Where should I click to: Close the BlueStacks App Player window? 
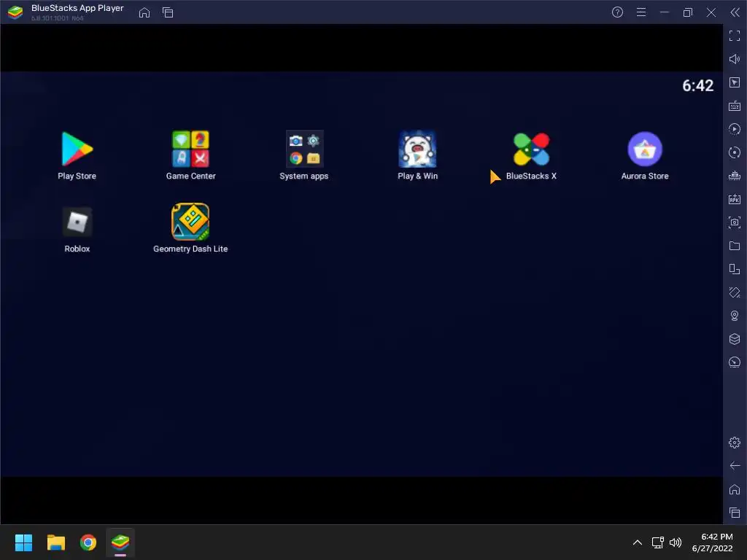click(711, 12)
